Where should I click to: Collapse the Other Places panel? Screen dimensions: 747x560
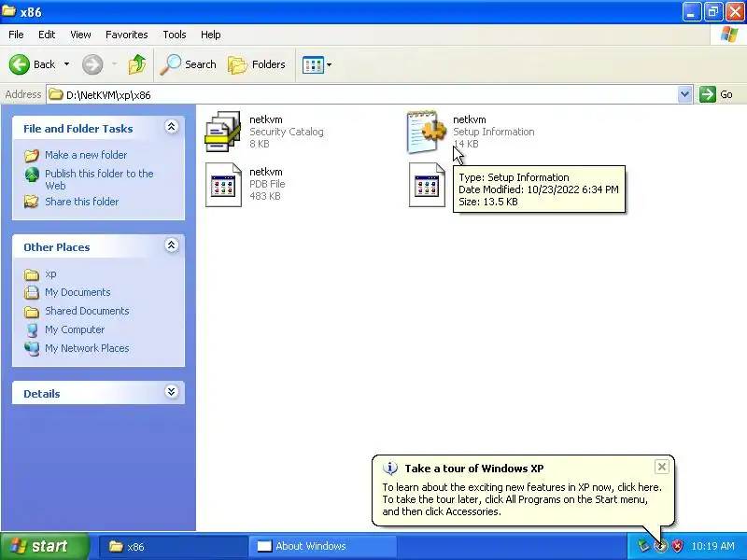click(172, 245)
